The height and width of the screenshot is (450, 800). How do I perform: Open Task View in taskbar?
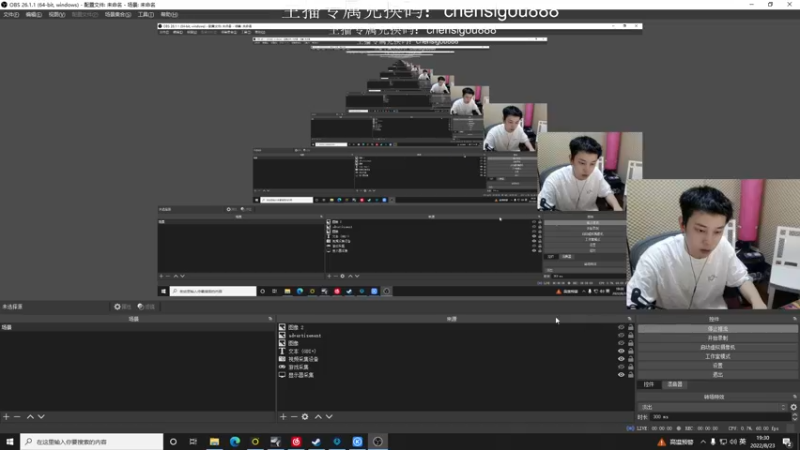pyautogui.click(x=193, y=442)
